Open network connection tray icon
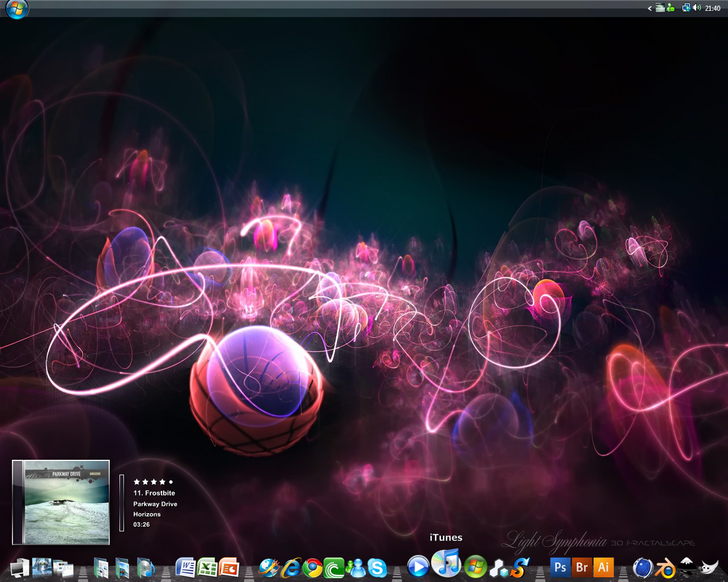 click(686, 8)
